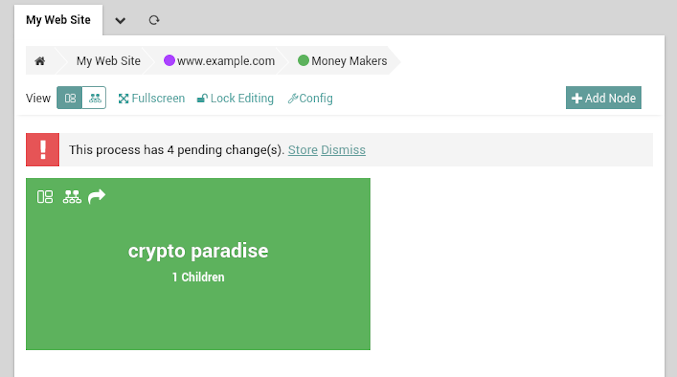Go to My Web Site breadcrumb
677x377 pixels.
pos(108,61)
